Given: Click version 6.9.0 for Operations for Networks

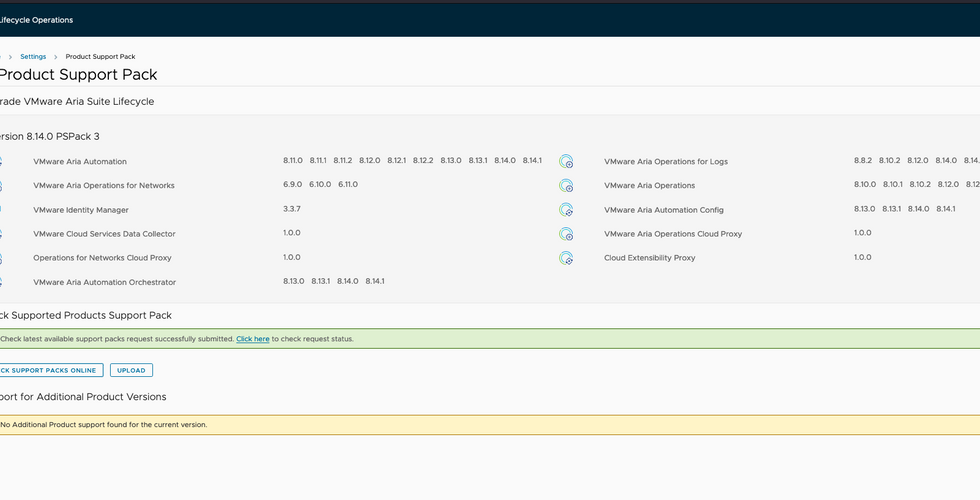Looking at the screenshot, I should (292, 184).
